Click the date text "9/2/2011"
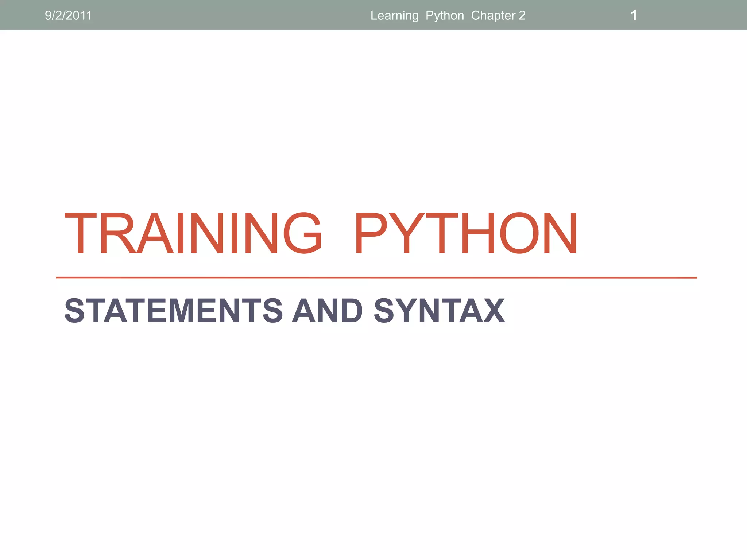Screen dimensions: 747x560 [68, 16]
